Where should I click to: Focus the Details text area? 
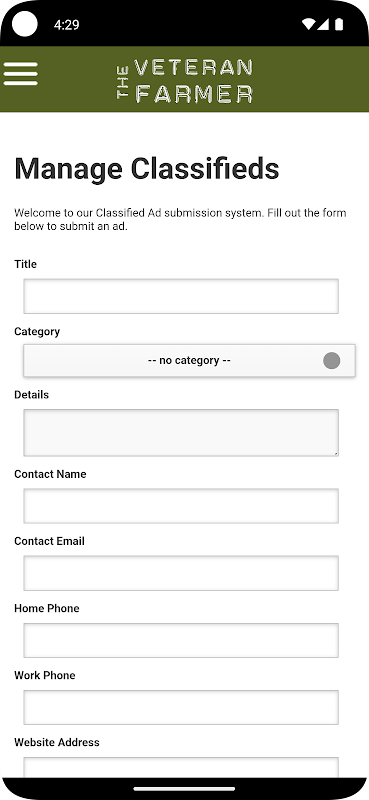181,433
